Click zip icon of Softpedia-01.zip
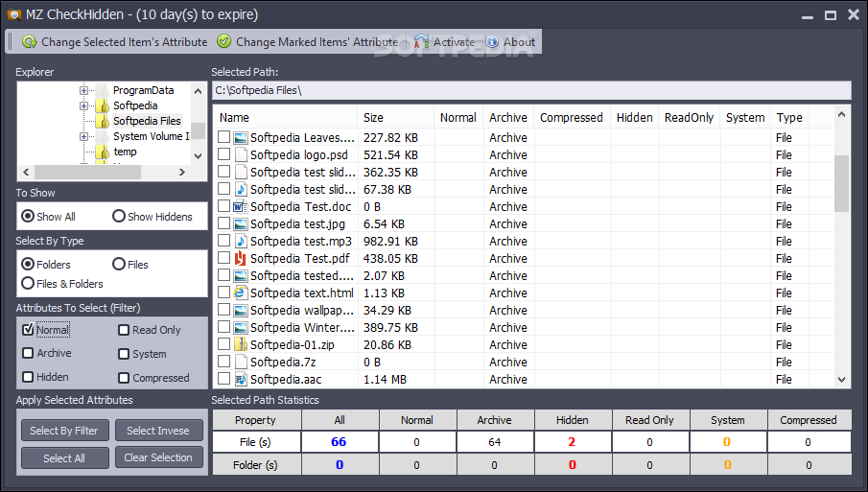The image size is (868, 492). (x=240, y=345)
